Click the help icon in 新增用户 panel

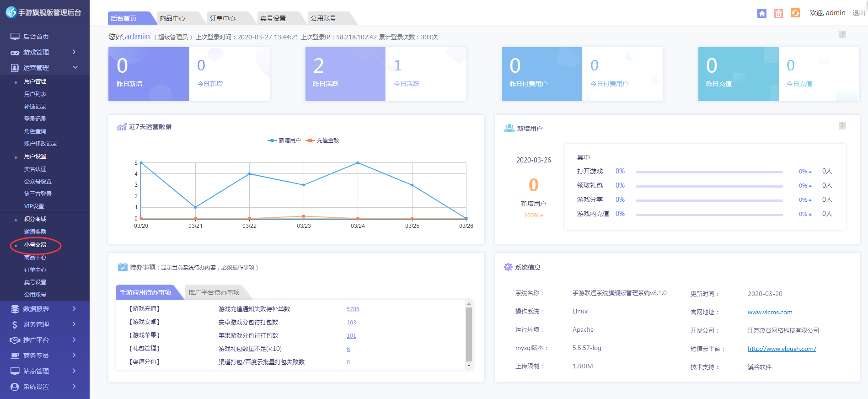(842, 126)
